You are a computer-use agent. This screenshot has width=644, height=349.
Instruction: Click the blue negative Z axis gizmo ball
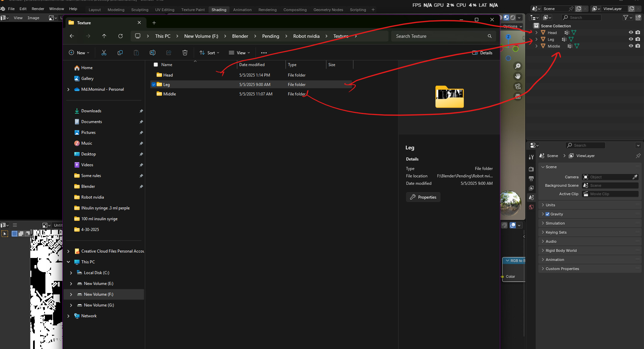(508, 58)
